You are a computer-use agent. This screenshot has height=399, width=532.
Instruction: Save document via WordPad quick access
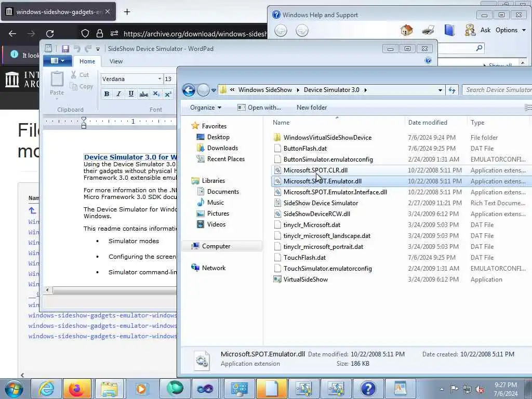[x=65, y=49]
